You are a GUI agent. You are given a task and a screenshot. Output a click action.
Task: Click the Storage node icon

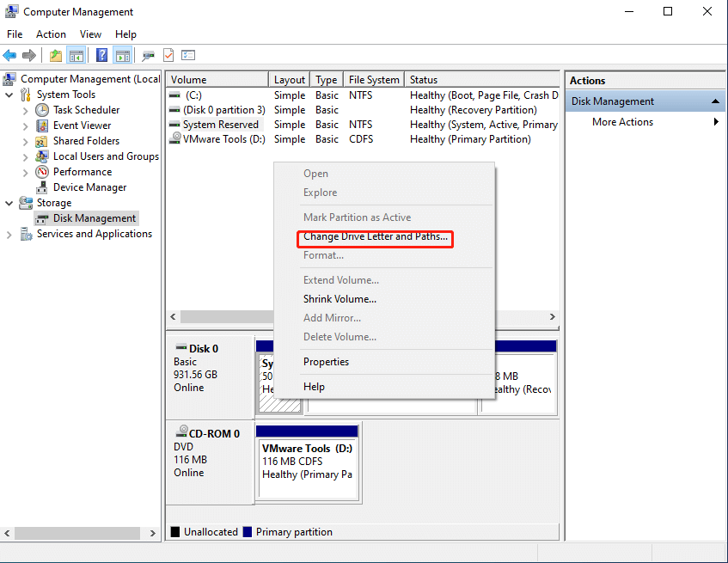coord(26,203)
